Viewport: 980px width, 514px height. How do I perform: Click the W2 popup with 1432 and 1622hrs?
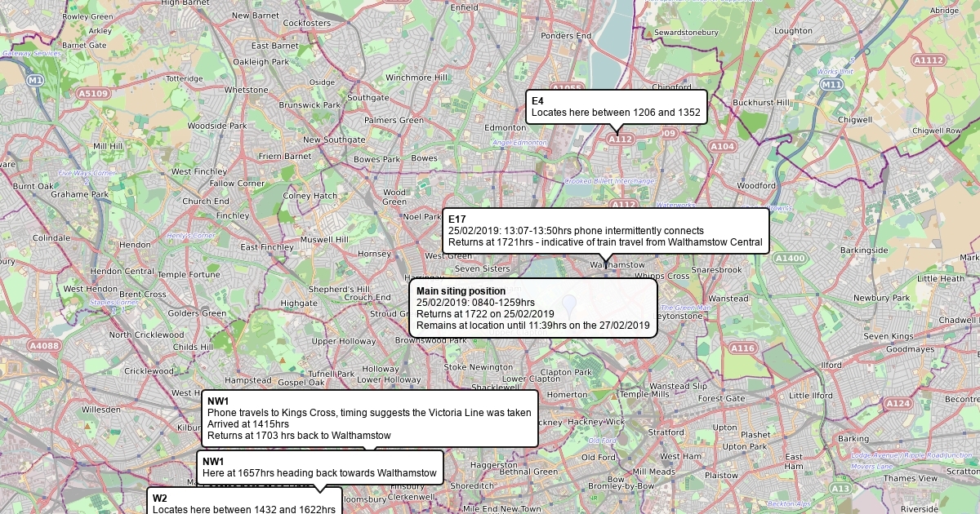[244, 502]
